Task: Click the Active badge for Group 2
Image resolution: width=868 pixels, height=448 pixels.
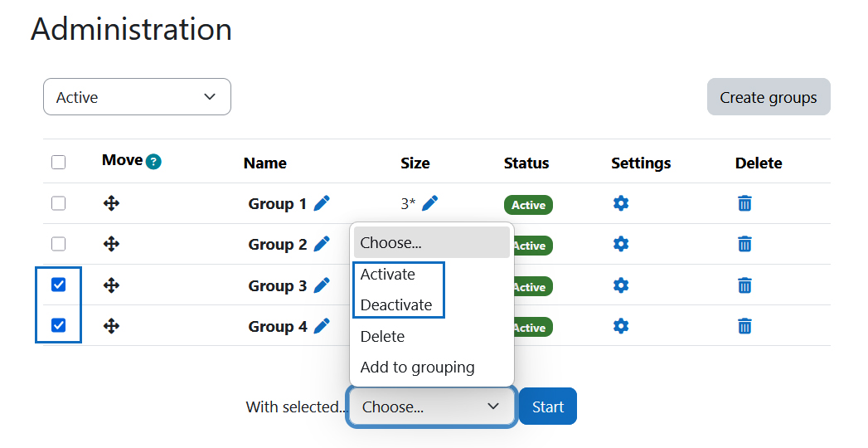Action: (x=534, y=246)
